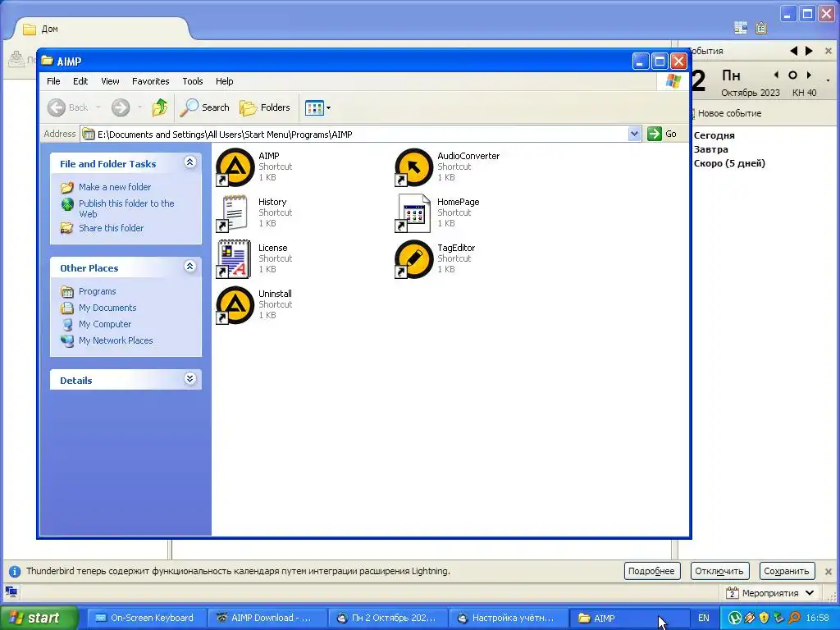Viewport: 840px width, 630px height.
Task: Close the Thunderbird events pane
Action: (829, 51)
